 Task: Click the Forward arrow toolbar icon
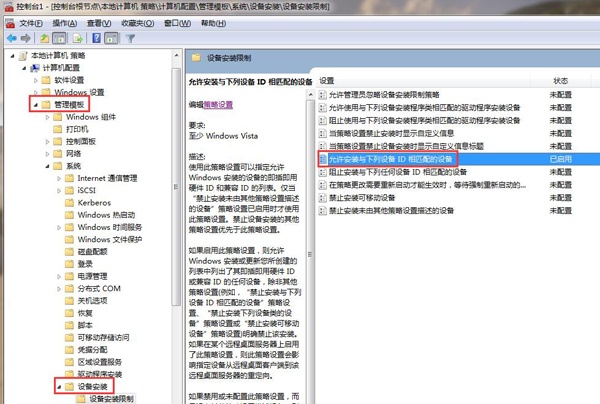(x=28, y=38)
